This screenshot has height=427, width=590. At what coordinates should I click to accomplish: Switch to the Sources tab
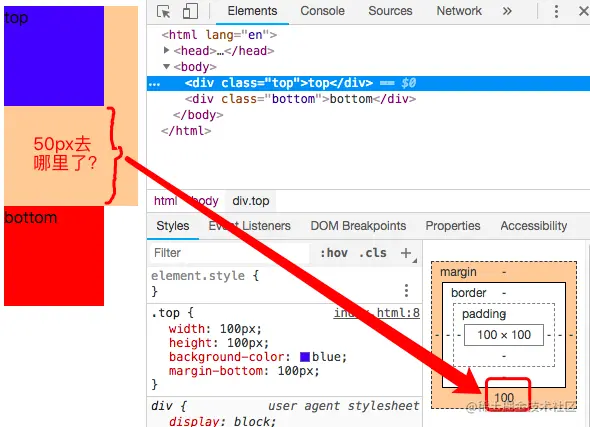390,11
